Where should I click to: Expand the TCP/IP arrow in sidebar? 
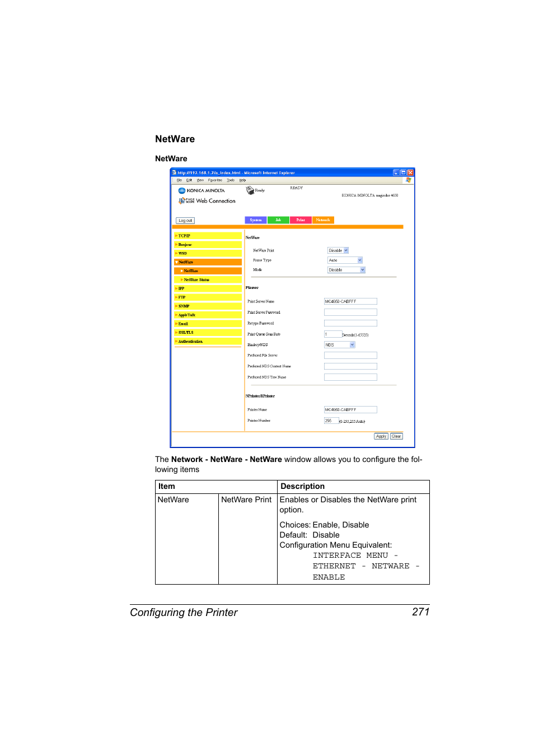tap(176, 236)
